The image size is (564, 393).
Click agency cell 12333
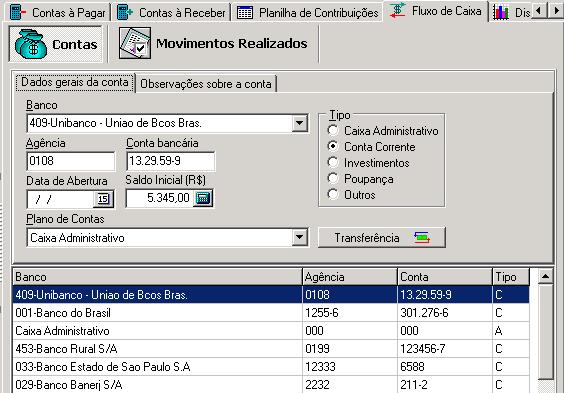[x=350, y=367]
